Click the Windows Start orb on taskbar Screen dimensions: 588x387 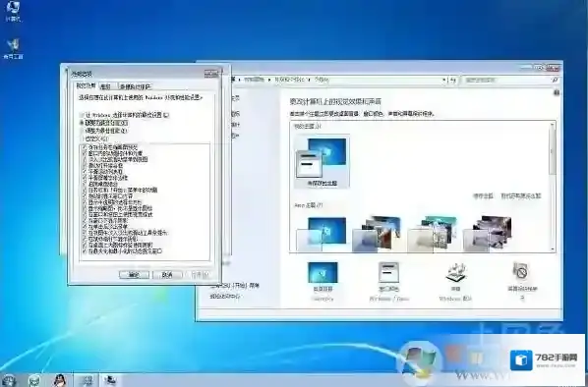point(9,380)
